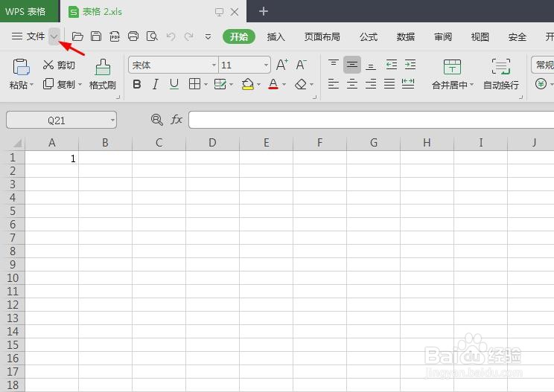Click the Print icon
554x392 pixels.
tap(133, 36)
